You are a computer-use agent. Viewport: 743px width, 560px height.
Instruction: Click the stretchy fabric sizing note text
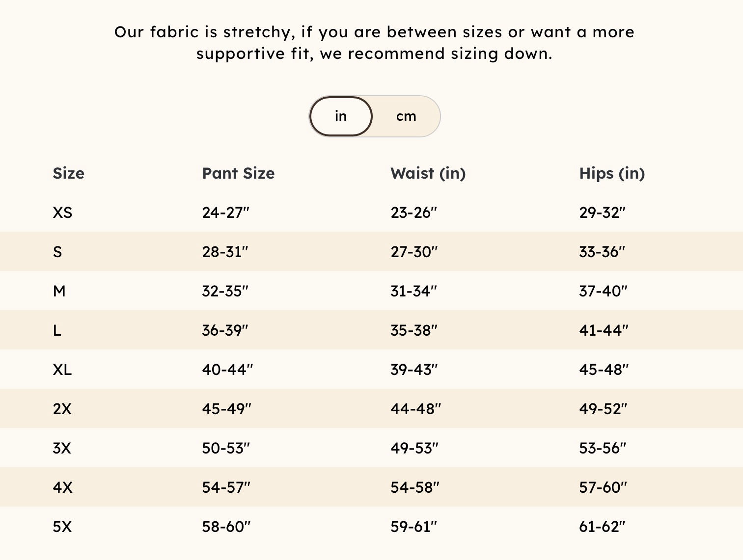point(374,43)
